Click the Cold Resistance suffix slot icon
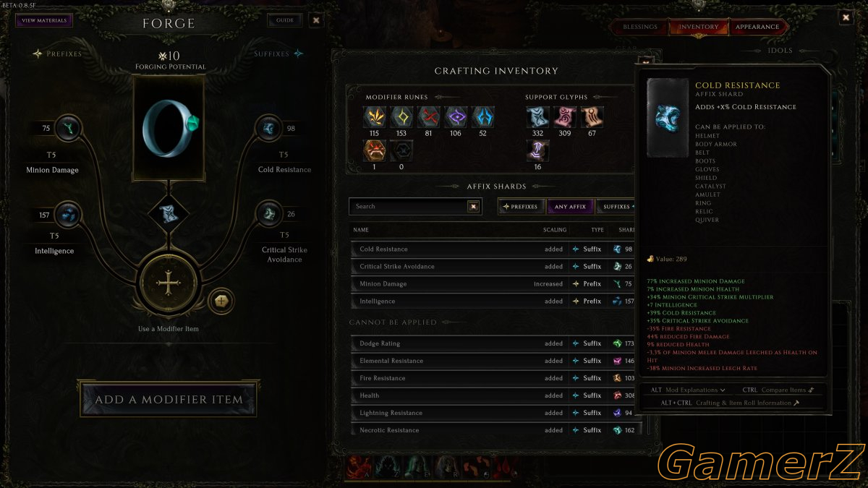 pos(268,129)
